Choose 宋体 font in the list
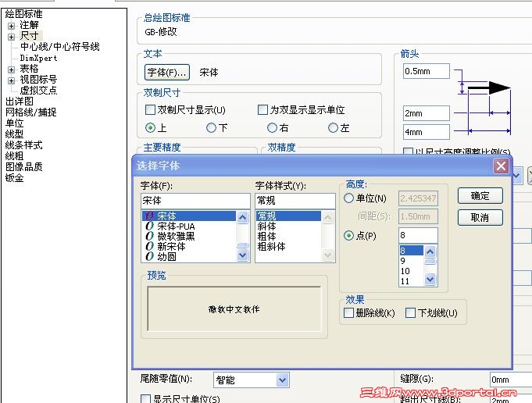The height and width of the screenshot is (403, 532). [x=189, y=216]
